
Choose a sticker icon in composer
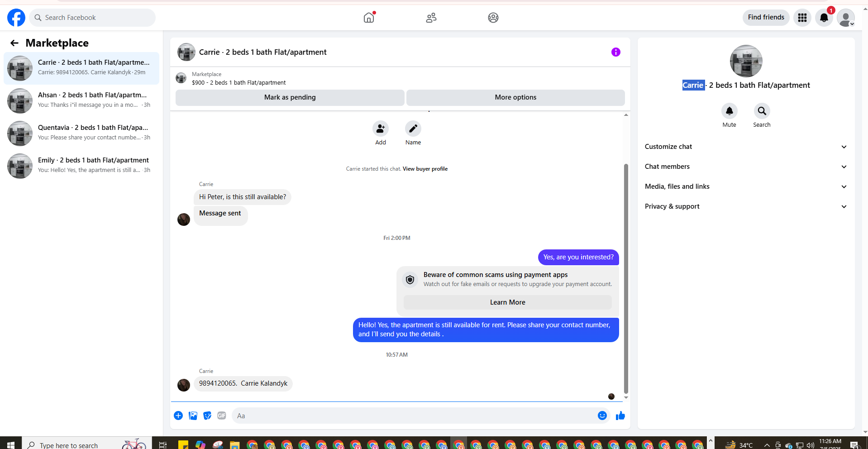207,416
